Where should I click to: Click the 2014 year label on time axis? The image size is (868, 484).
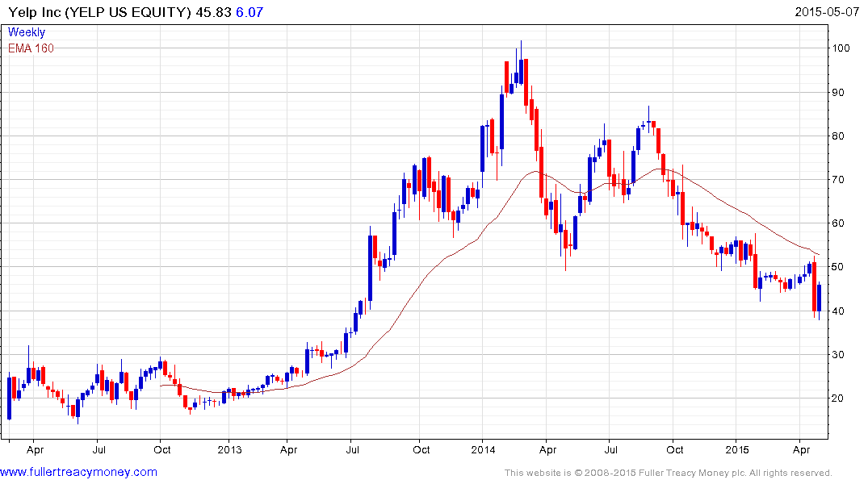point(484,449)
